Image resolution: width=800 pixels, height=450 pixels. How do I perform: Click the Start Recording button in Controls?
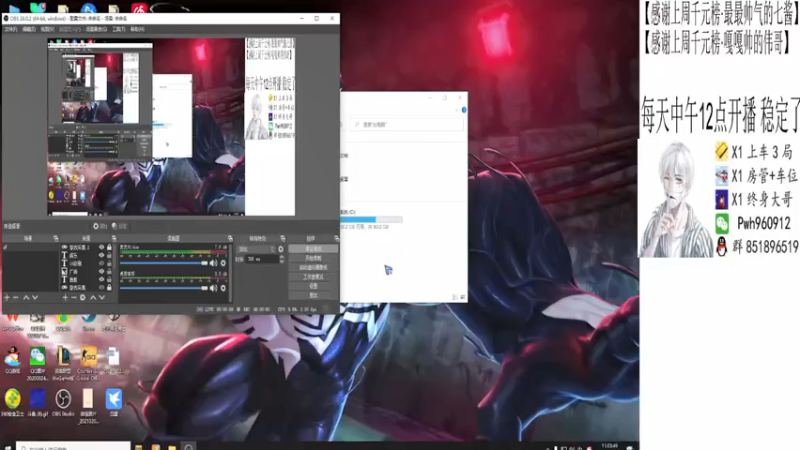[x=313, y=258]
